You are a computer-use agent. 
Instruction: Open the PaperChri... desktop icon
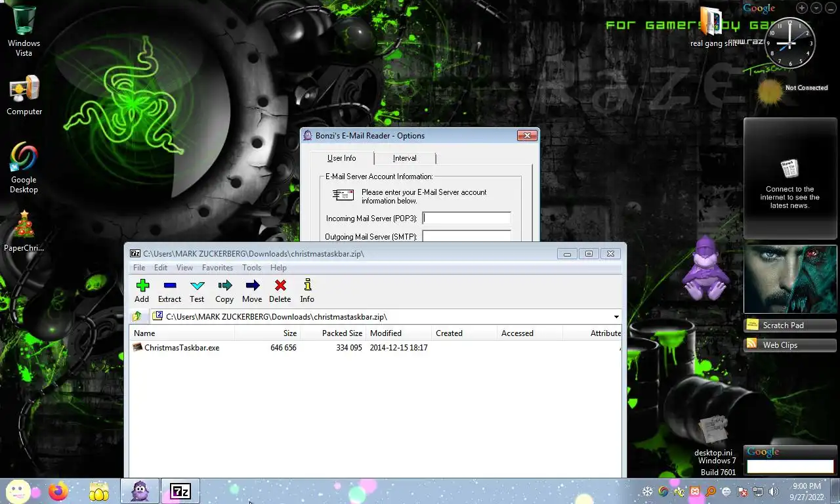tap(24, 232)
